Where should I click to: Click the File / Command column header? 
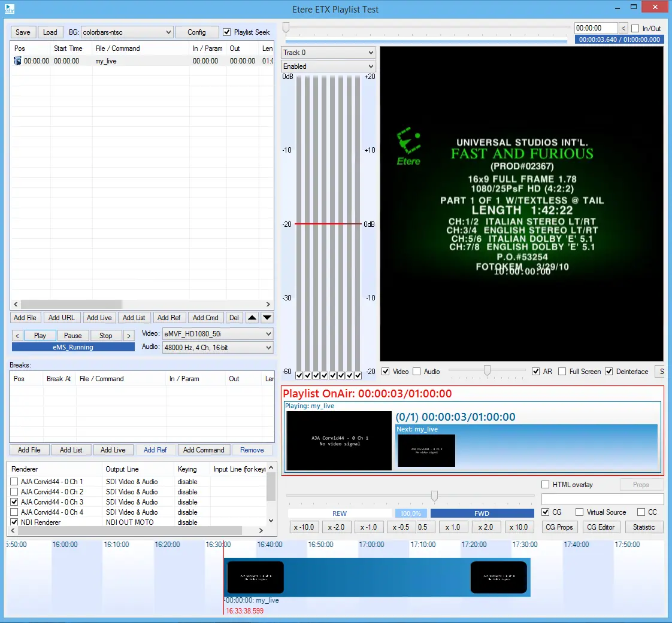(117, 48)
